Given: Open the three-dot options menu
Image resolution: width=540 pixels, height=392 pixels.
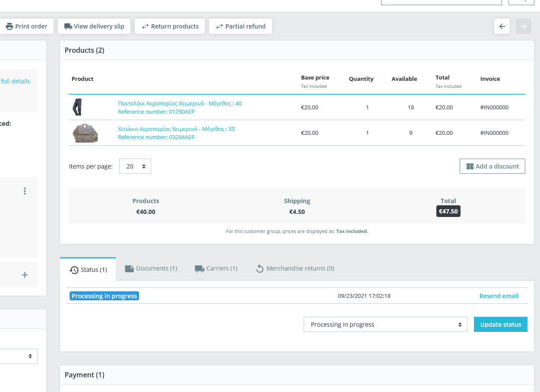Looking at the screenshot, I should tap(25, 191).
